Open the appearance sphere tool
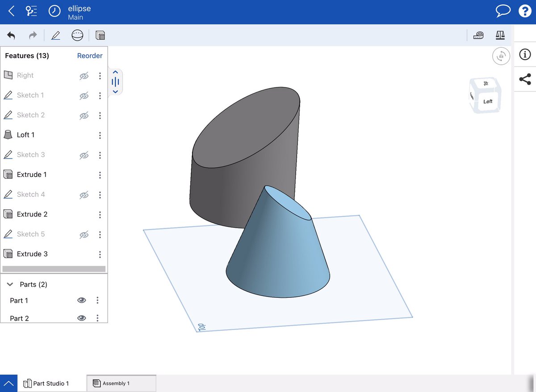This screenshot has height=392, width=536. [x=77, y=35]
